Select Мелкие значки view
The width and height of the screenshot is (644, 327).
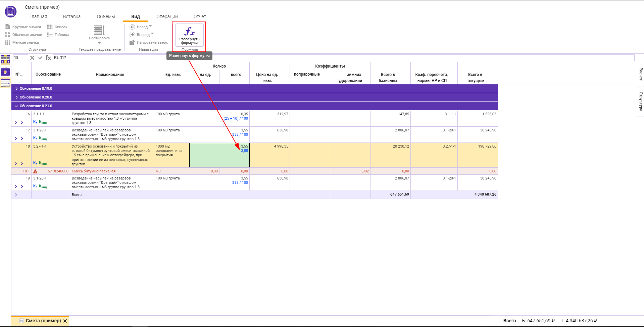coord(22,42)
